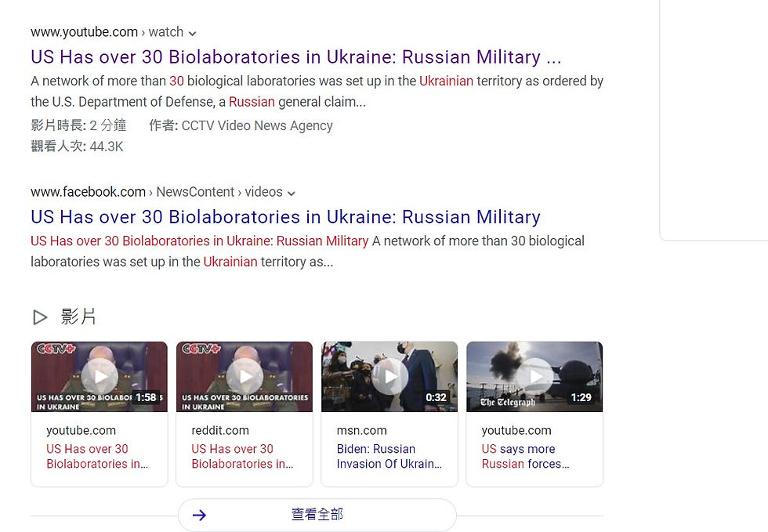Play the Telegraph video with 1:29 duration

point(534,377)
